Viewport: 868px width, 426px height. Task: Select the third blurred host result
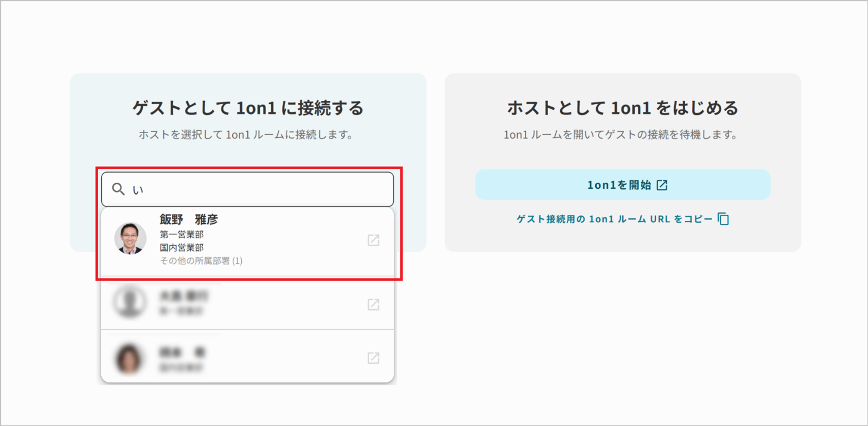point(247,356)
